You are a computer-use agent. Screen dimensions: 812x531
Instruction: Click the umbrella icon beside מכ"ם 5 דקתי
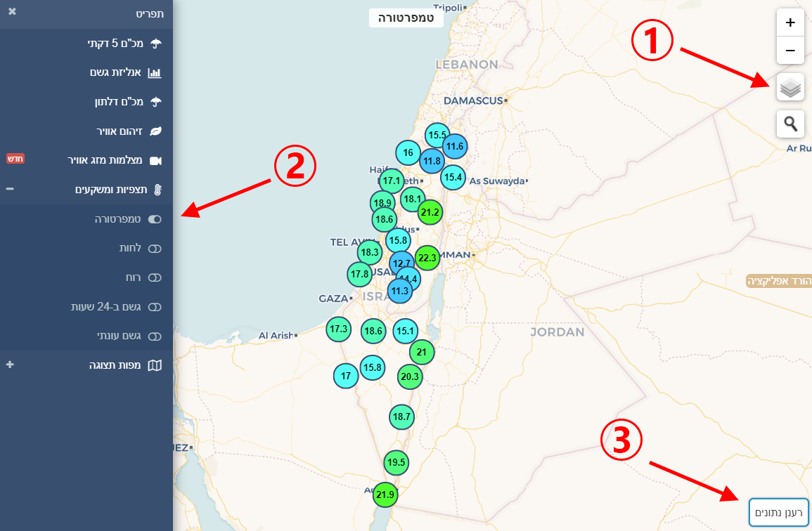click(156, 44)
